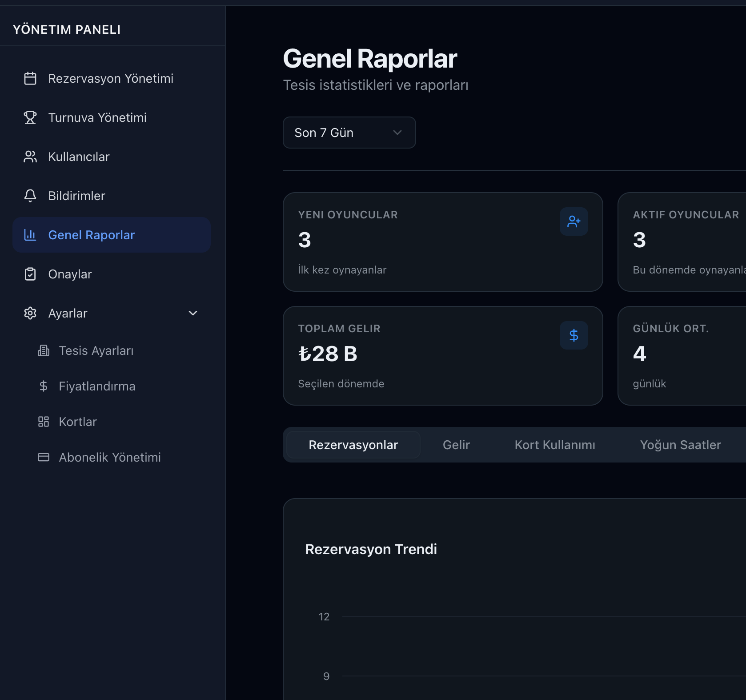746x700 pixels.
Task: Click the dollar icon on Toplam Gelir card
Action: click(574, 335)
